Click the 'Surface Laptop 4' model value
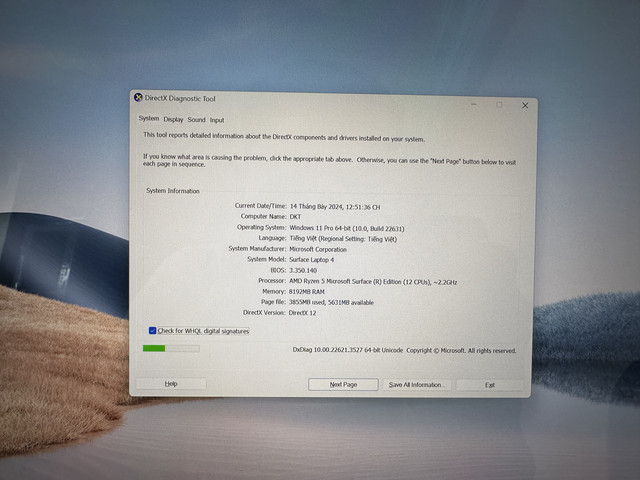640x480 pixels. [311, 260]
